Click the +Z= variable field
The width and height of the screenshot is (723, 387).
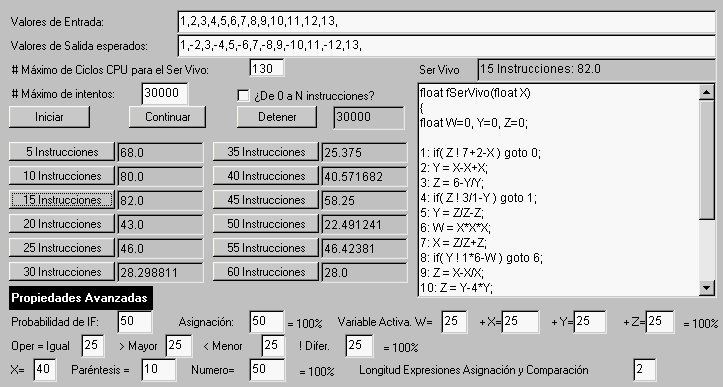(x=660, y=322)
